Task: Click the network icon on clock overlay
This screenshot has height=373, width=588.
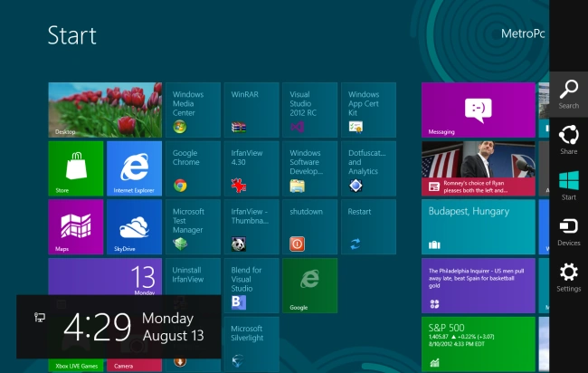Action: (x=40, y=318)
